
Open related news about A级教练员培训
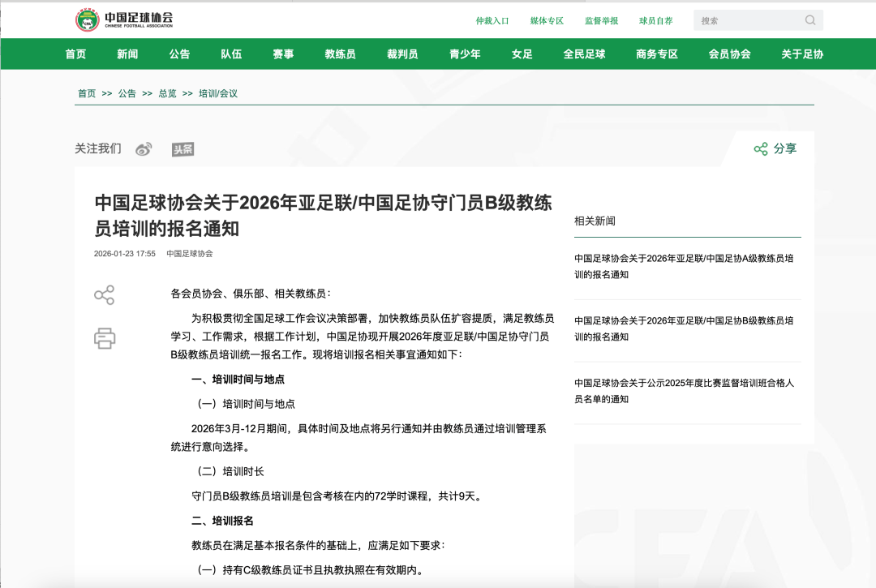pos(684,266)
